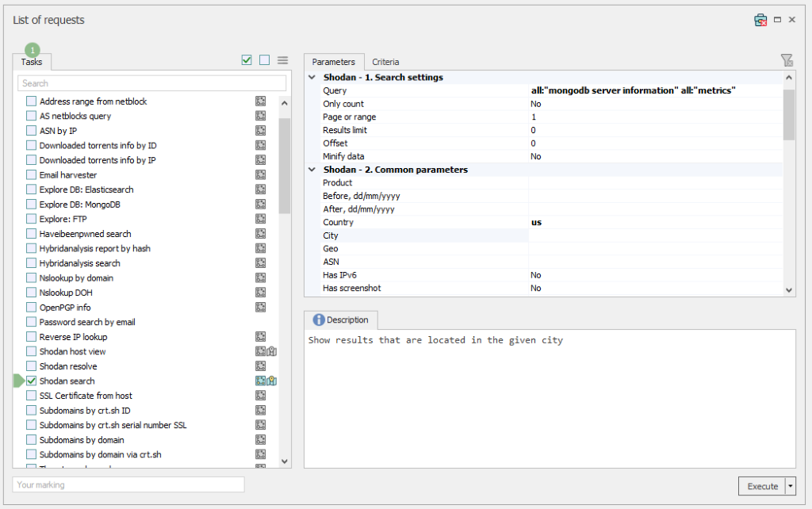Click the icon next to ASN by IP

tap(260, 131)
